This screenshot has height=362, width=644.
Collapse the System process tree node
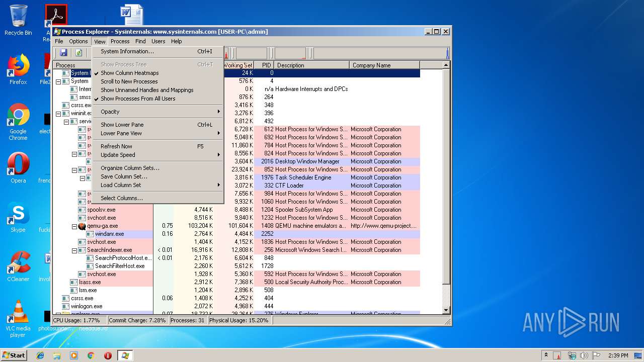(x=58, y=81)
